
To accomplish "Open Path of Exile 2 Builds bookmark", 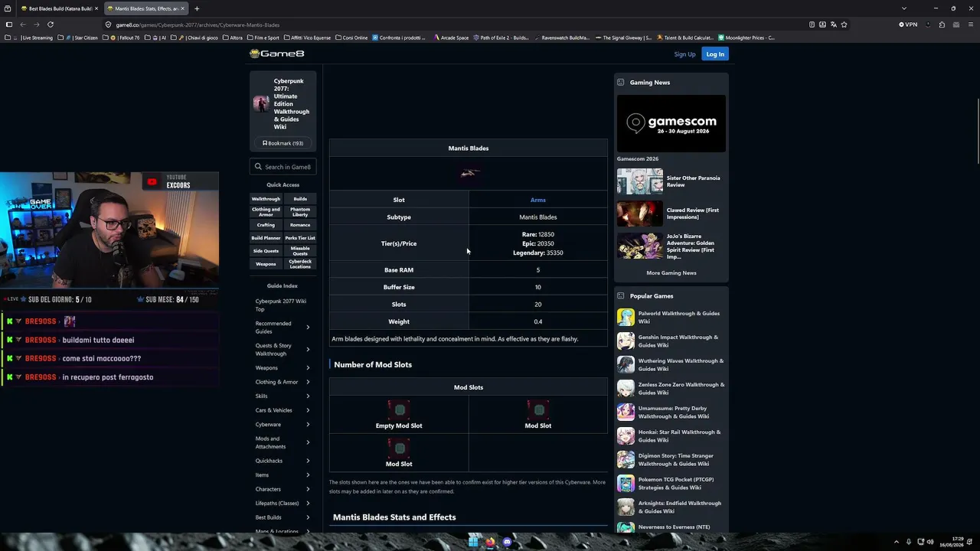I will pos(501,37).
